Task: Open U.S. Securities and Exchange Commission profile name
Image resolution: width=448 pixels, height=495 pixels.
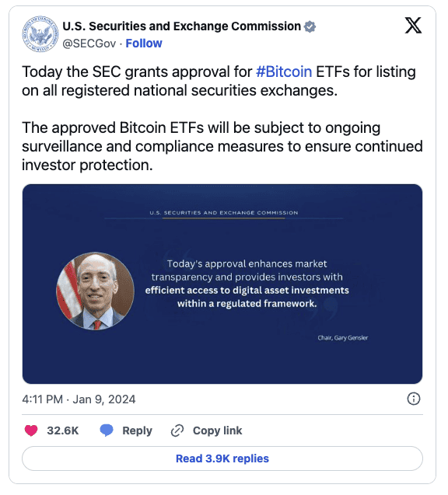Action: pos(182,26)
